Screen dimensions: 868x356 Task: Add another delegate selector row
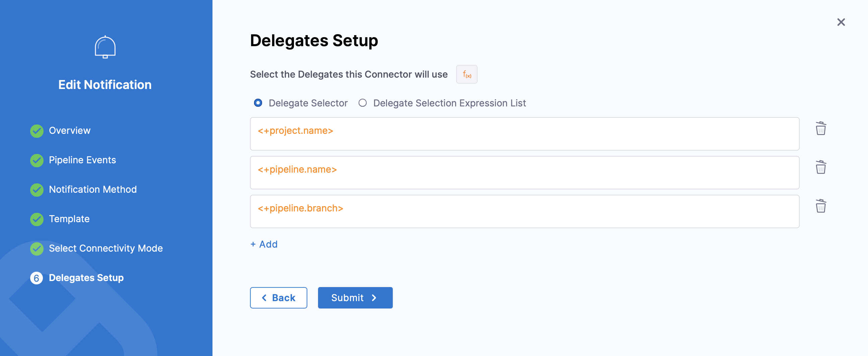(x=264, y=244)
